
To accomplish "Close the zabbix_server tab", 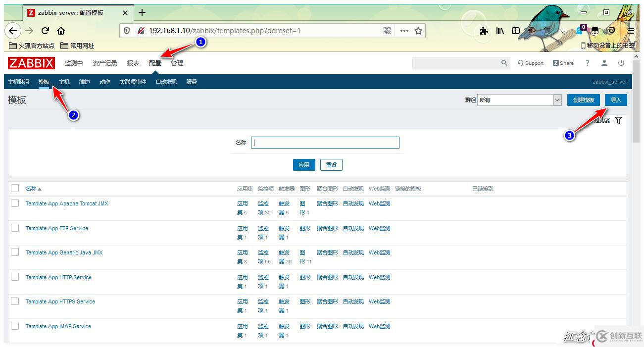I will pyautogui.click(x=125, y=13).
